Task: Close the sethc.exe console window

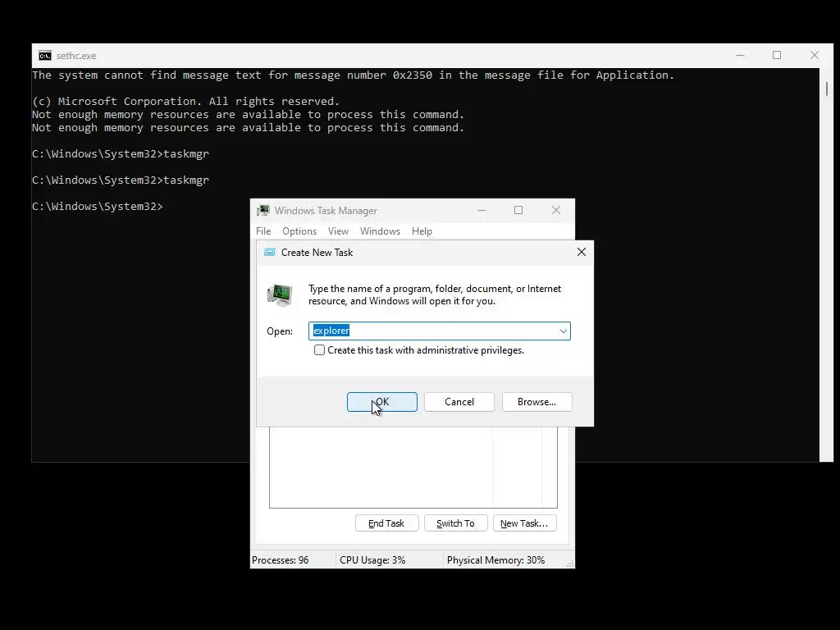Action: 815,55
